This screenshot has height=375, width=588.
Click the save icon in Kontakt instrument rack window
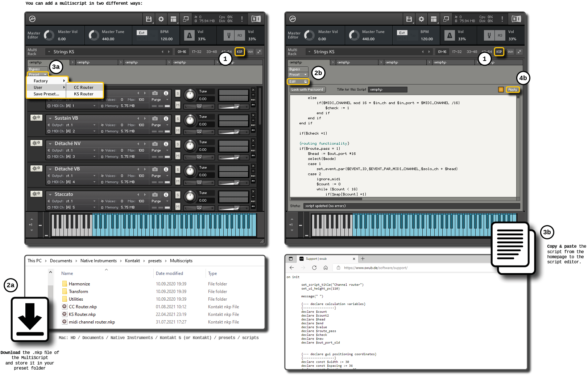pos(149,19)
